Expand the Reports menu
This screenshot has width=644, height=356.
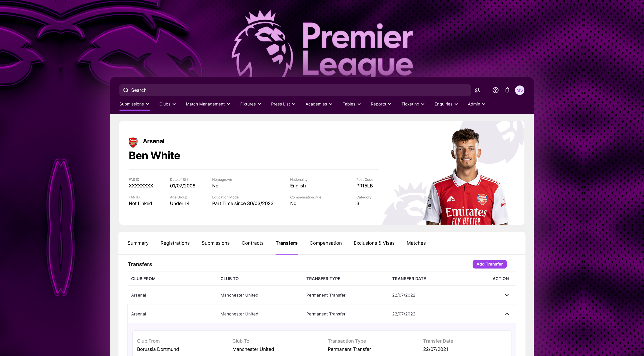pyautogui.click(x=381, y=104)
